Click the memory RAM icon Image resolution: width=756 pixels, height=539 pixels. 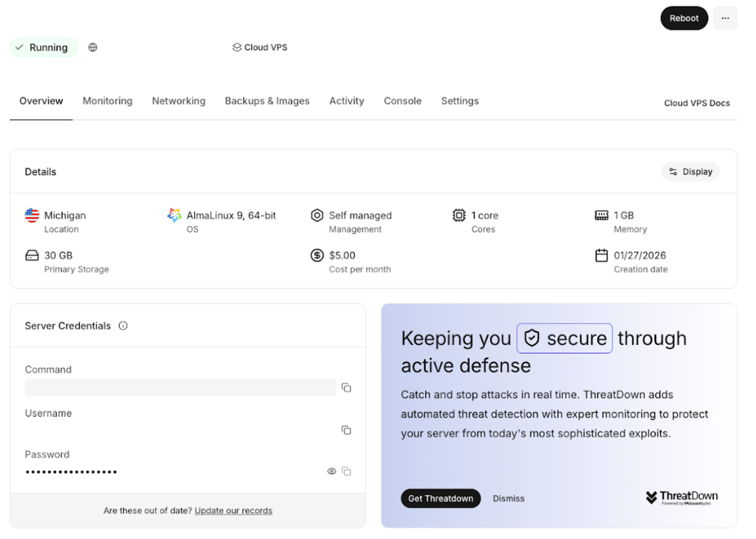click(x=601, y=215)
